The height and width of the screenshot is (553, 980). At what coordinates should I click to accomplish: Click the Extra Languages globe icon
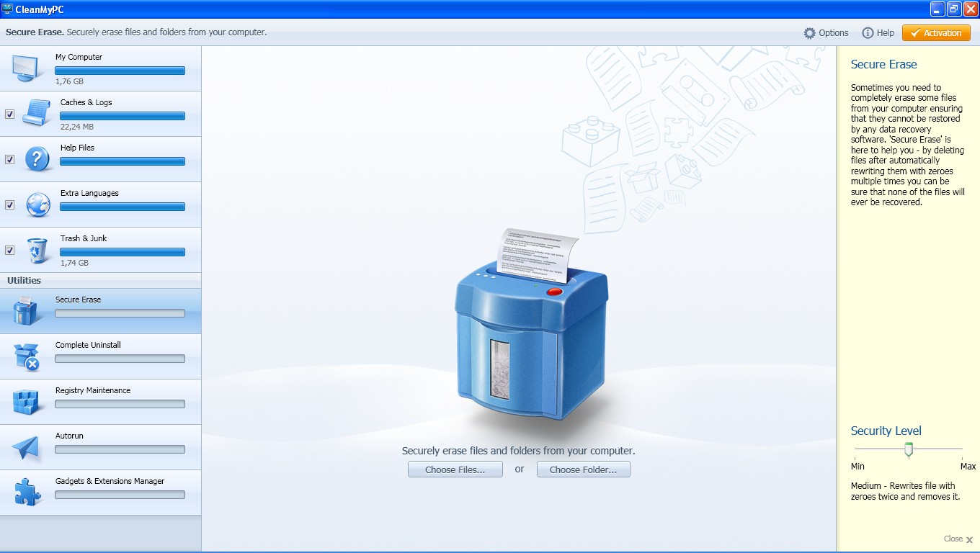(37, 204)
